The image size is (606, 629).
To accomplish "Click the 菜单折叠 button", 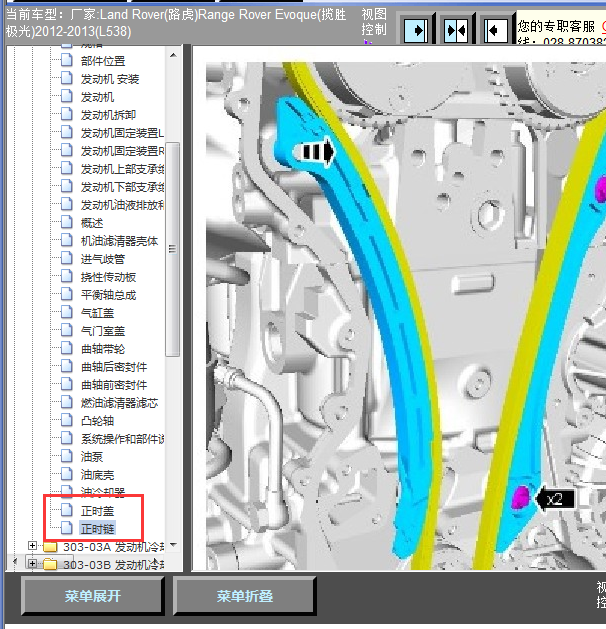I will [245, 596].
